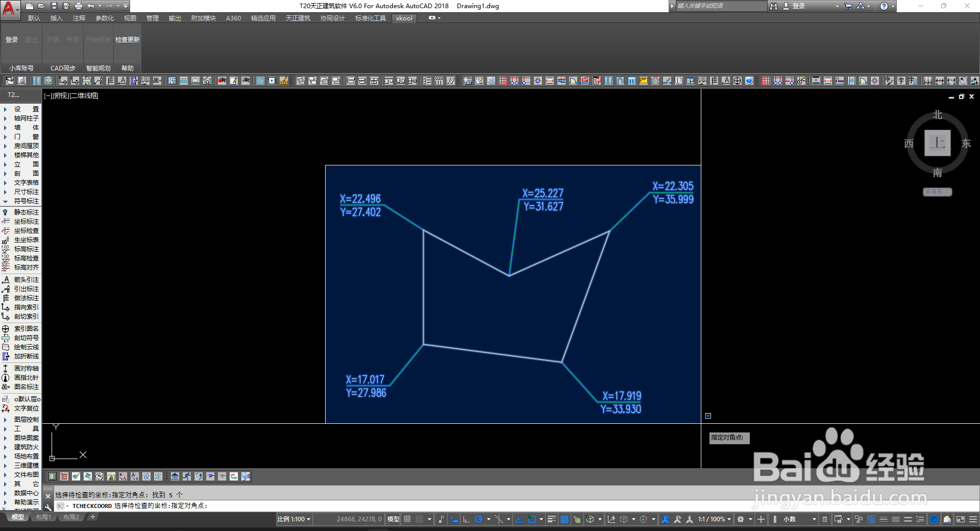The image size is (980, 531).
Task: Open the workspace switching gear icon
Action: coord(741,519)
